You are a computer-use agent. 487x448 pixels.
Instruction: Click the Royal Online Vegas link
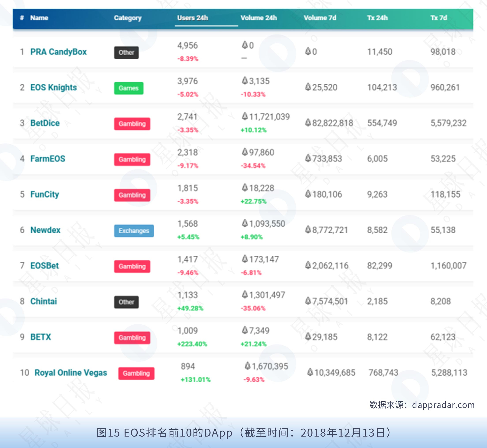click(x=71, y=373)
